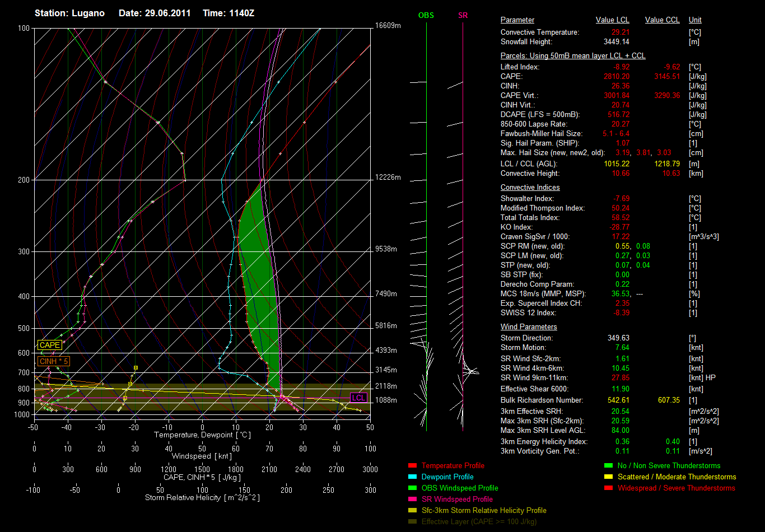The image size is (765, 532).
Task: Select the green OBS Windspeed Profile swatch
Action: (413, 488)
